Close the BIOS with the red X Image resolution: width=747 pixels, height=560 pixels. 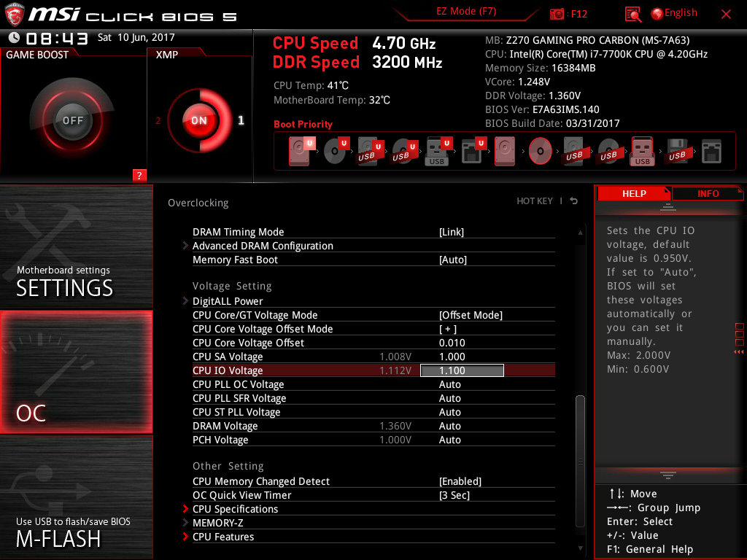pos(726,15)
